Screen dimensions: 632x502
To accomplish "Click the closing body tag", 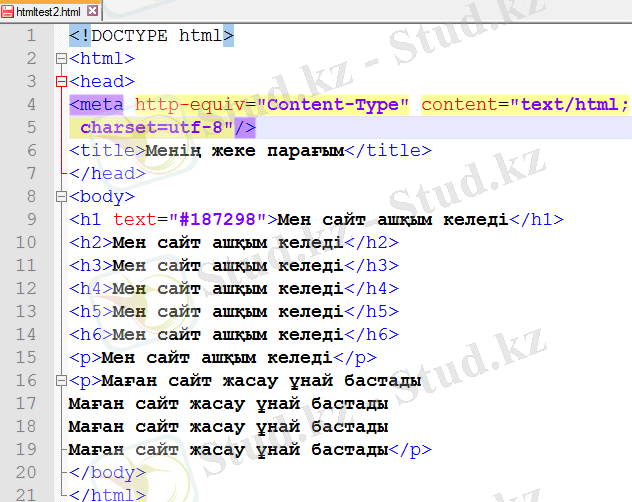I will [x=108, y=473].
